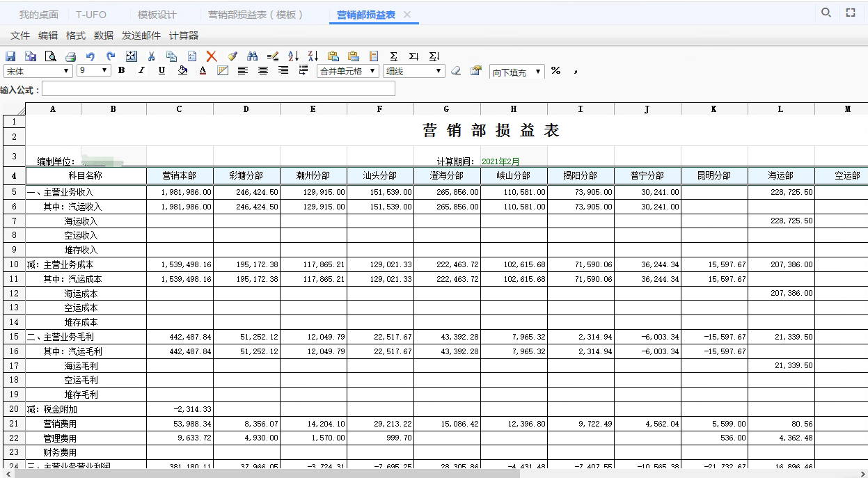
Task: Open the 宋体 font dropdown
Action: 38,71
